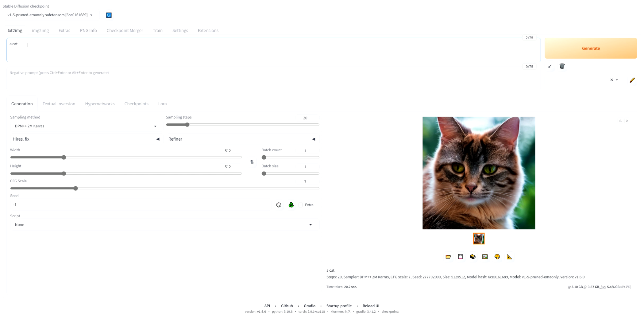This screenshot has width=644, height=322.
Task: Click the read-parameters arrow icon
Action: [550, 66]
